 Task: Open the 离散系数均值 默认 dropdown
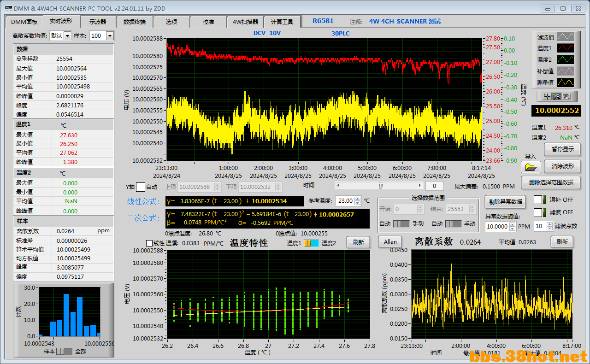(67, 35)
